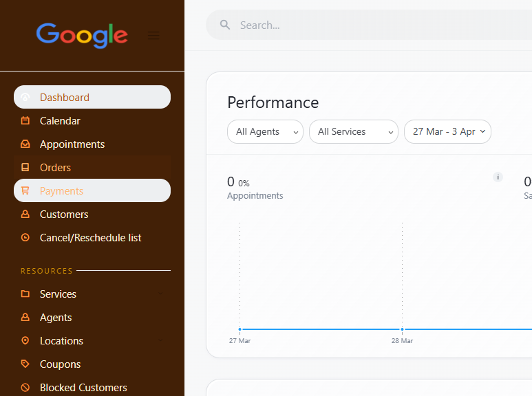532x396 pixels.
Task: Click the Blocked Customers ban icon
Action: pyautogui.click(x=25, y=388)
